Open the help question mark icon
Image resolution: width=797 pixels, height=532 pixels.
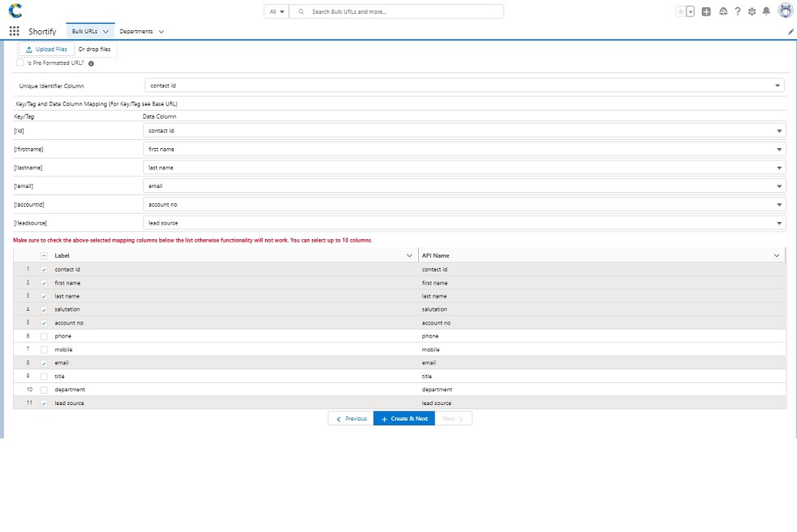click(x=738, y=11)
